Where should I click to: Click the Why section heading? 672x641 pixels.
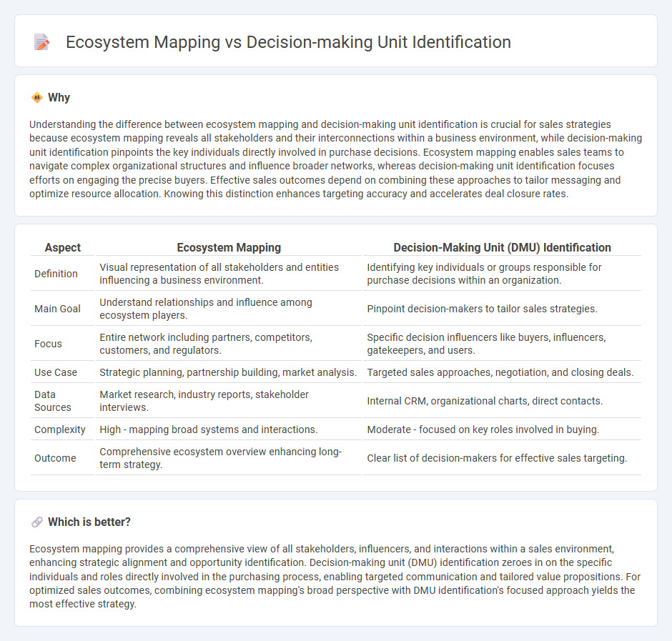[x=59, y=98]
